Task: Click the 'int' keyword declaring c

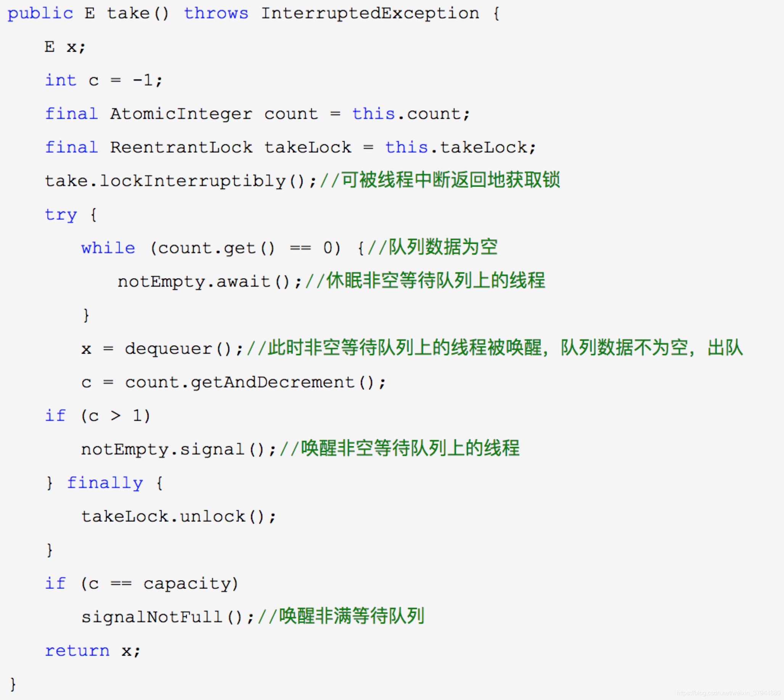Action: [61, 80]
